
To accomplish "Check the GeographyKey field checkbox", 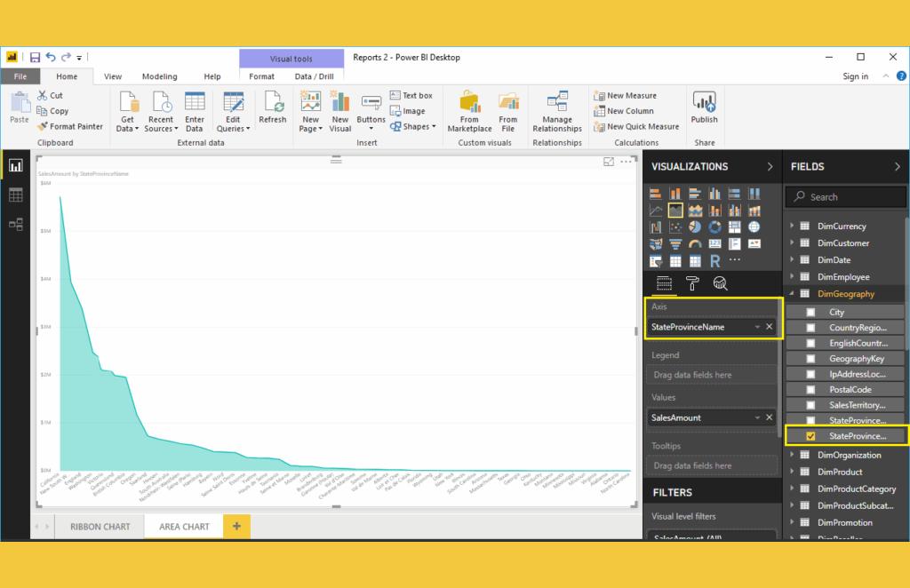I will click(x=810, y=359).
